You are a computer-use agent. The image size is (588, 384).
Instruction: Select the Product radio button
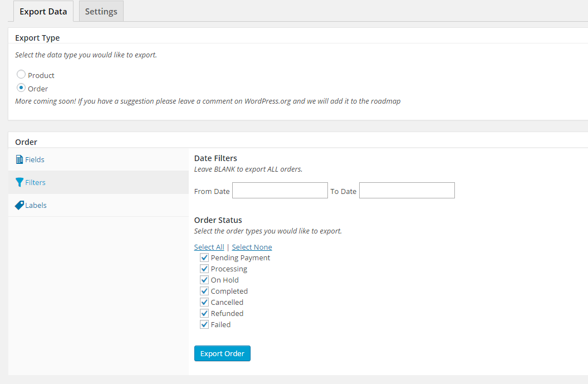(21, 74)
